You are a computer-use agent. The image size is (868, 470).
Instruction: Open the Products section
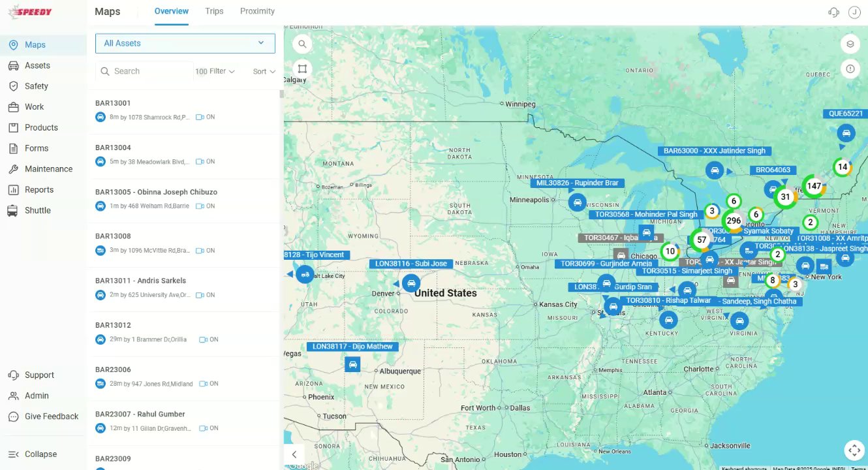click(43, 127)
